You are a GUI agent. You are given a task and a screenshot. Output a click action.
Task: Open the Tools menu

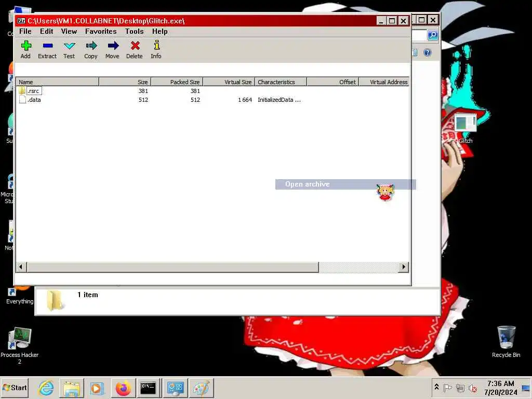[x=135, y=31]
